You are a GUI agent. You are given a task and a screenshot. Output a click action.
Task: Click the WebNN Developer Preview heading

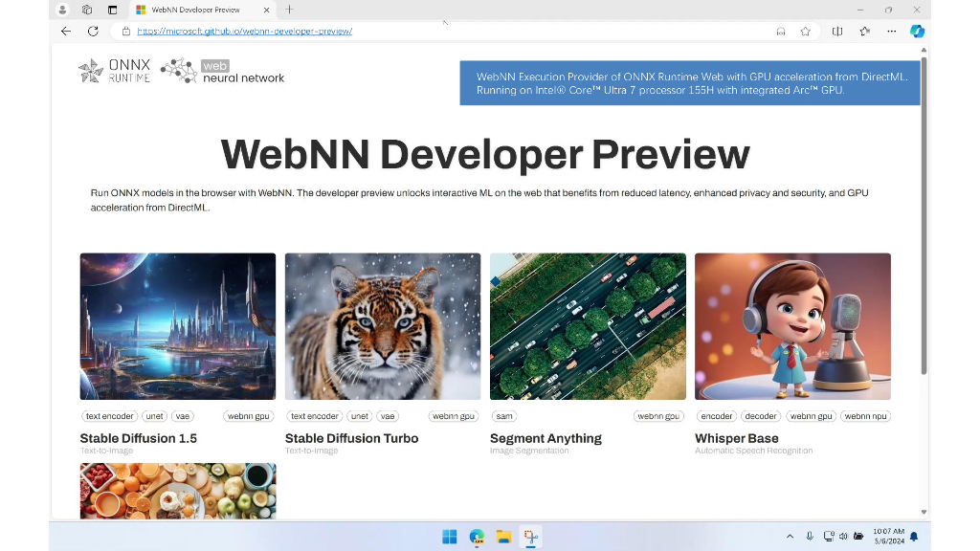[485, 154]
